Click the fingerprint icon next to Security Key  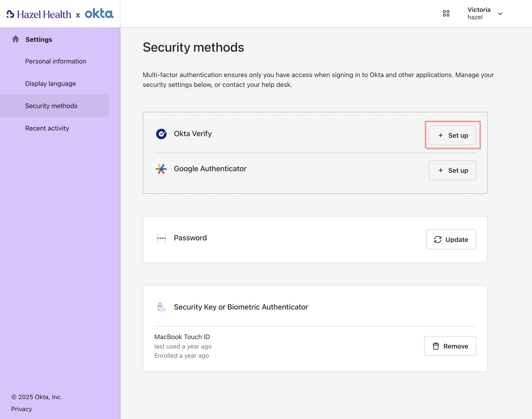click(x=161, y=307)
